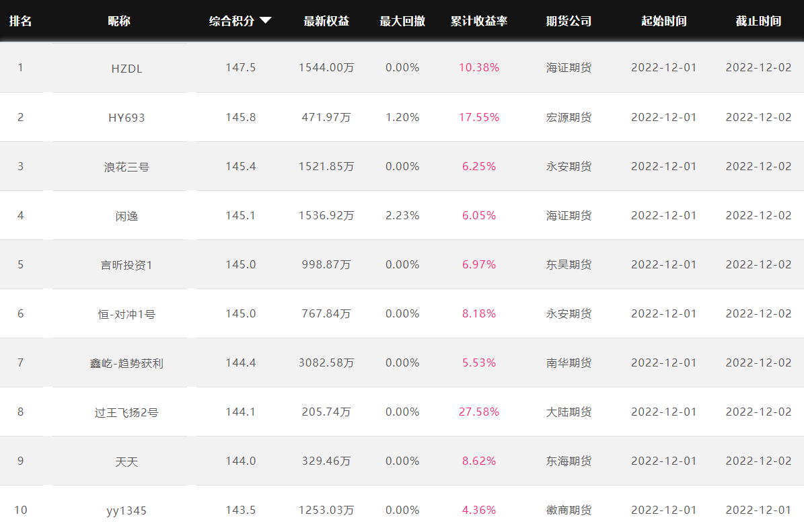Select equity value 471.97万
Screen dimensions: 804x532
tap(326, 118)
